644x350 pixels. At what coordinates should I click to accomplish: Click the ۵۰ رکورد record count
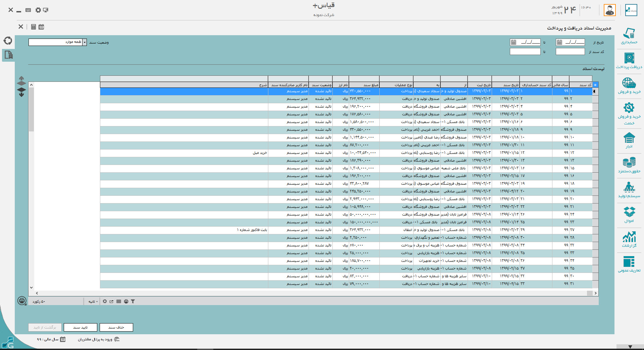pyautogui.click(x=39, y=301)
